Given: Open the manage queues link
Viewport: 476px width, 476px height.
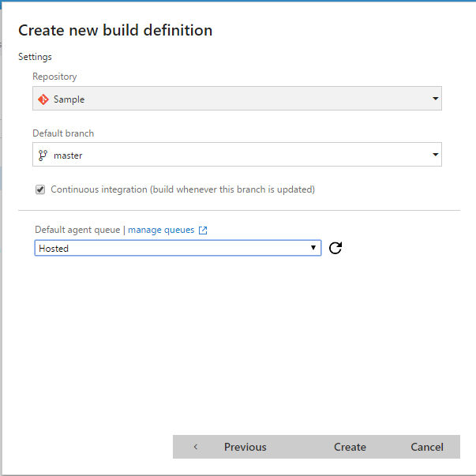Looking at the screenshot, I should click(161, 231).
